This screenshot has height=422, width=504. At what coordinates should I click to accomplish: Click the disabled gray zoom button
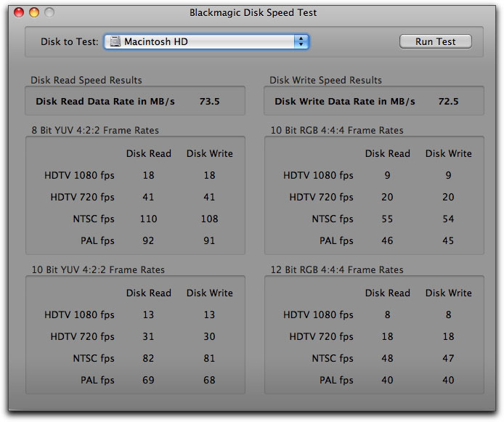(49, 12)
